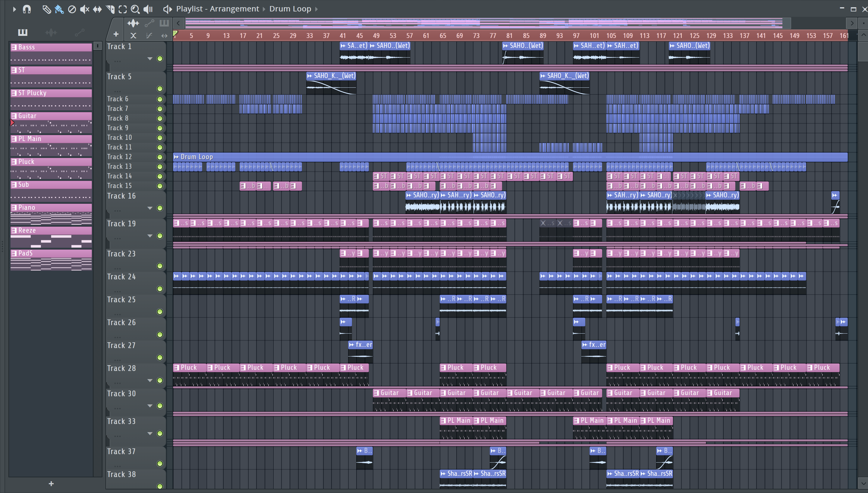Open Playlist - Arrangement title menu

[x=217, y=9]
